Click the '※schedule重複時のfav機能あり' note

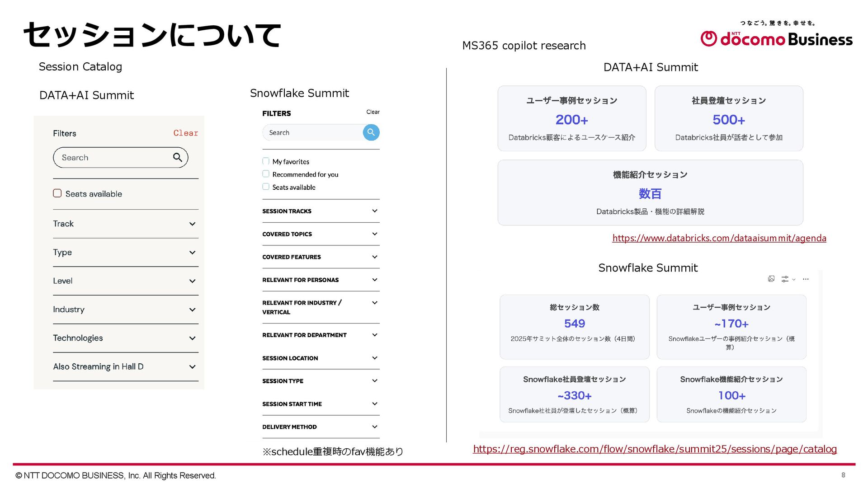tap(333, 451)
